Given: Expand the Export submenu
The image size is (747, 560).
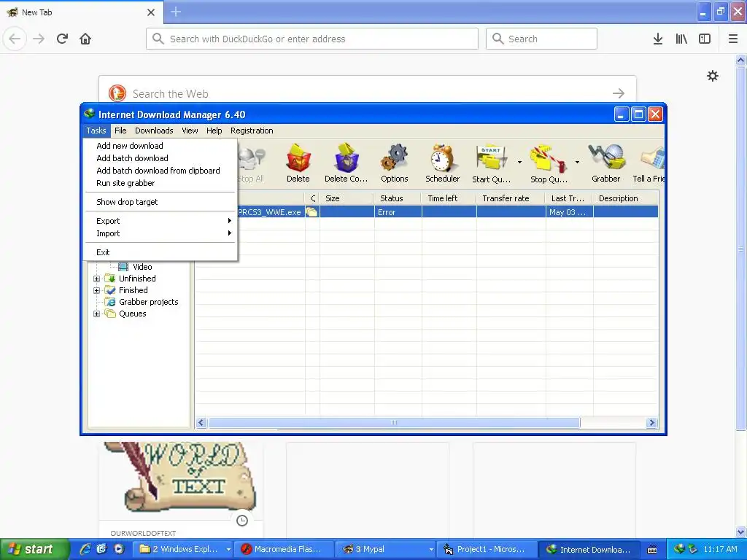Looking at the screenshot, I should tap(160, 221).
